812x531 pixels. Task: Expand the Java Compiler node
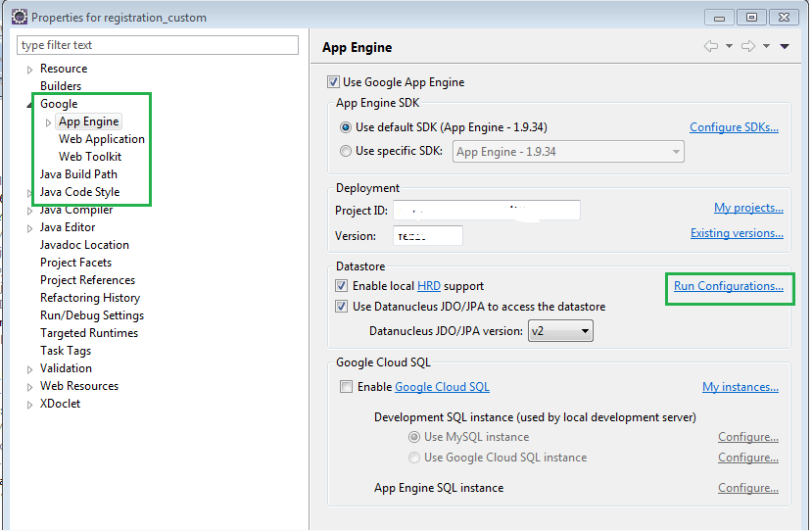[29, 211]
